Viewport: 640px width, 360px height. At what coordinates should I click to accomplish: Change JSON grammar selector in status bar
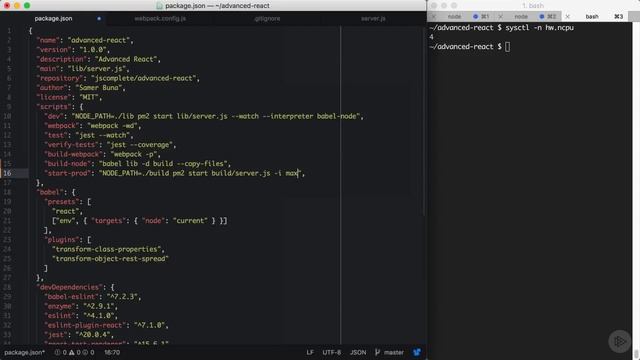[358, 352]
